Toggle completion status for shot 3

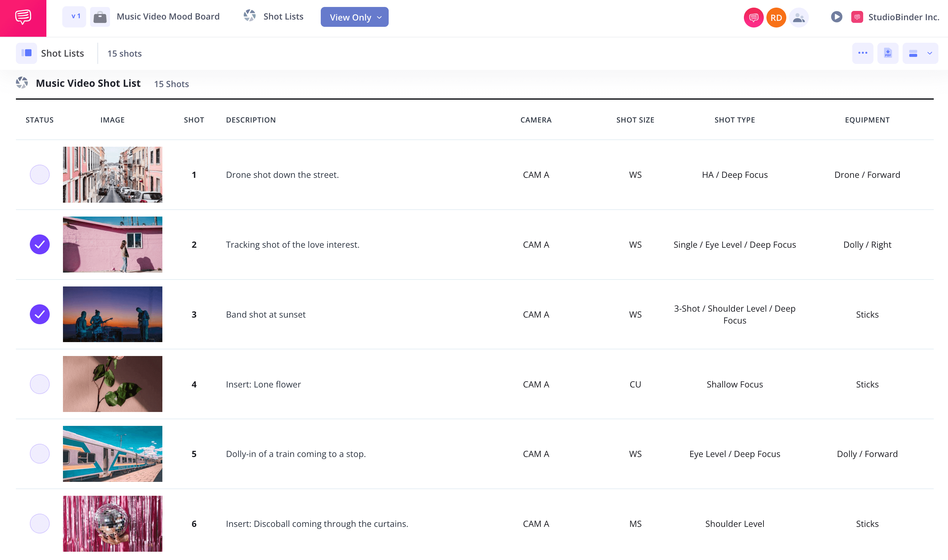pyautogui.click(x=39, y=314)
